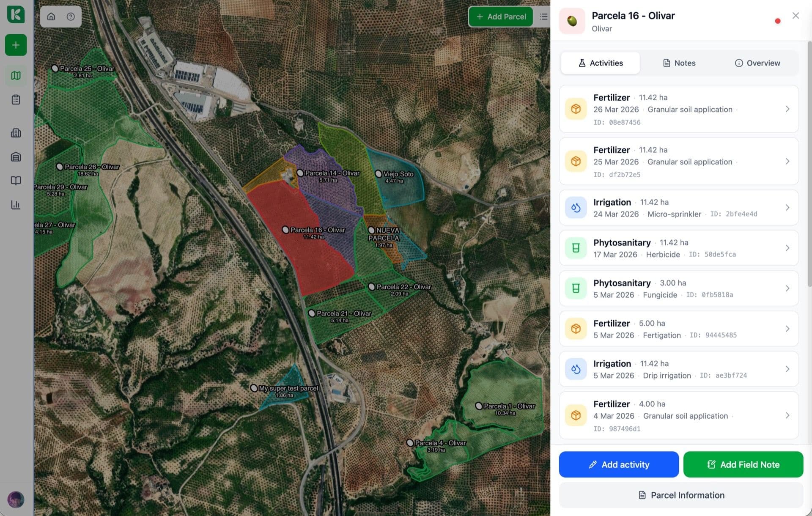Open the analytics bar chart icon

[16, 205]
